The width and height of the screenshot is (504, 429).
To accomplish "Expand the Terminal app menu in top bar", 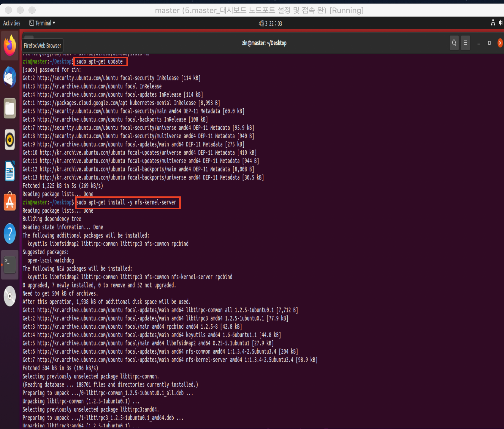I will click(x=42, y=23).
